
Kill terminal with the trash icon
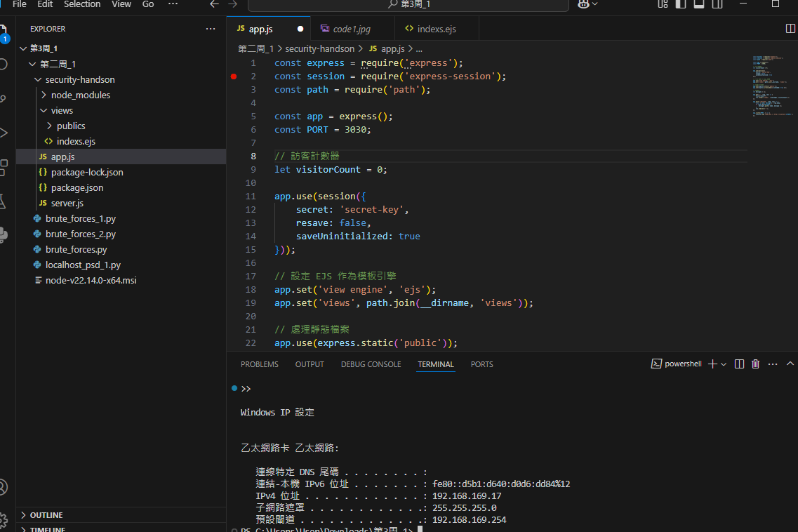pos(756,364)
